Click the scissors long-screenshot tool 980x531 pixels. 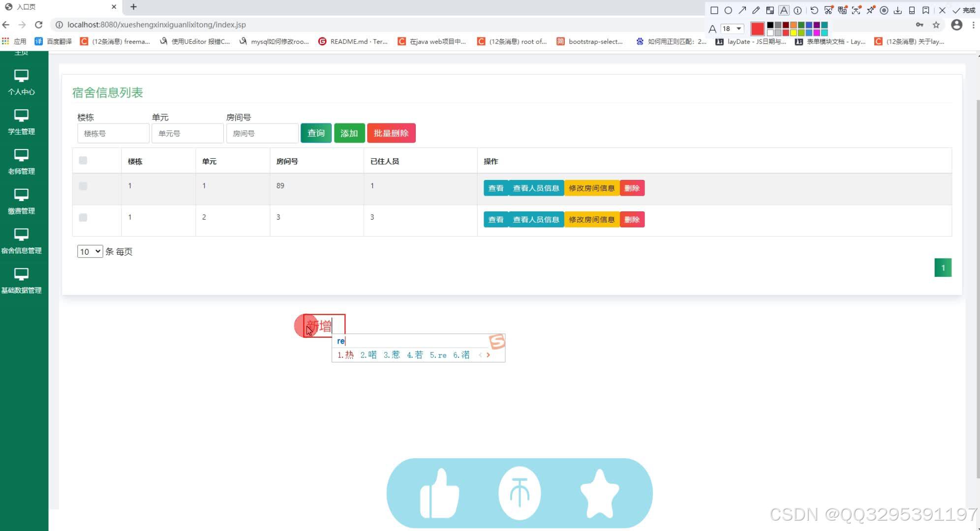click(828, 10)
